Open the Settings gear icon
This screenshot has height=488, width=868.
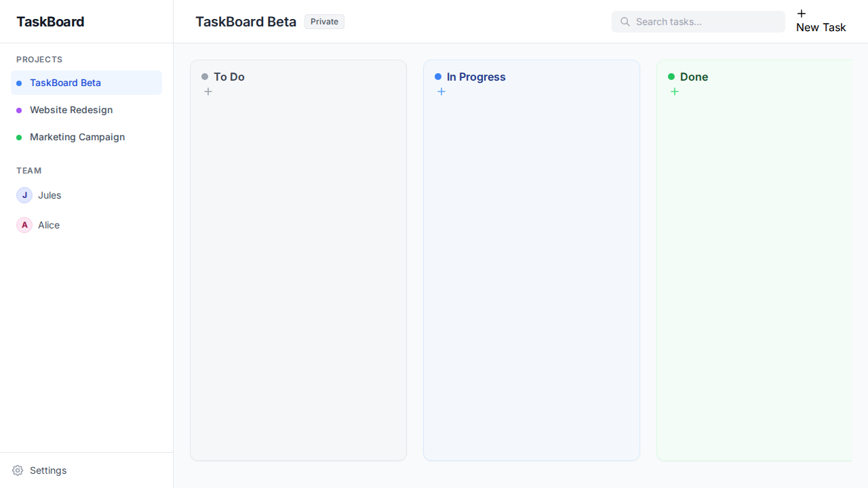[17, 470]
